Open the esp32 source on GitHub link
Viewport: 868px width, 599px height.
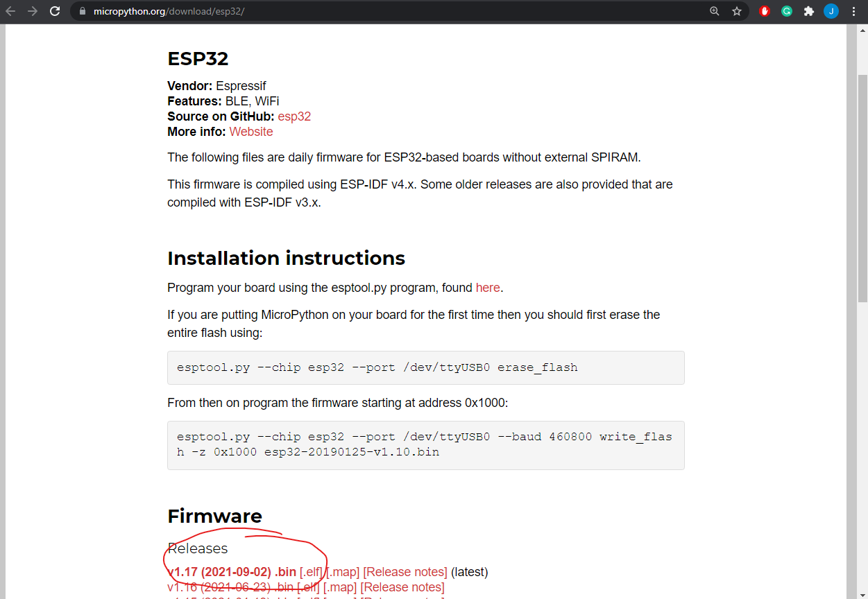pyautogui.click(x=294, y=116)
